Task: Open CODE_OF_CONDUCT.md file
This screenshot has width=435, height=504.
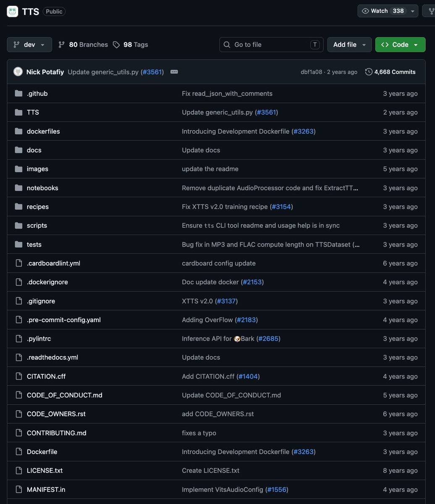Action: [65, 395]
